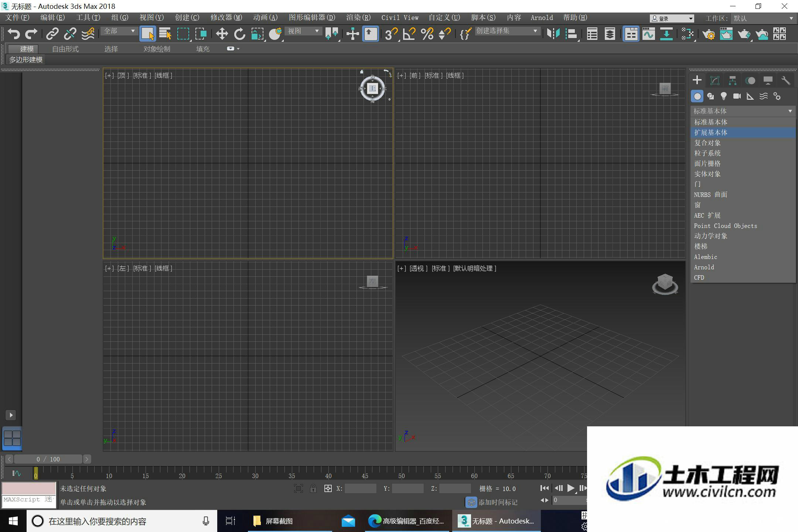Choose 复合对象 from the list
The image size is (798, 532).
[743, 143]
